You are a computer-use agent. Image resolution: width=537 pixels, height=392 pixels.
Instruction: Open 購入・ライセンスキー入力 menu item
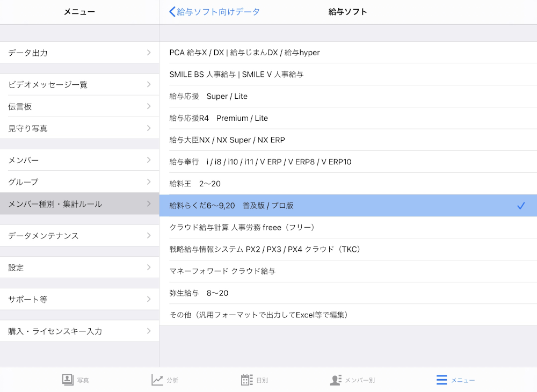(x=79, y=331)
